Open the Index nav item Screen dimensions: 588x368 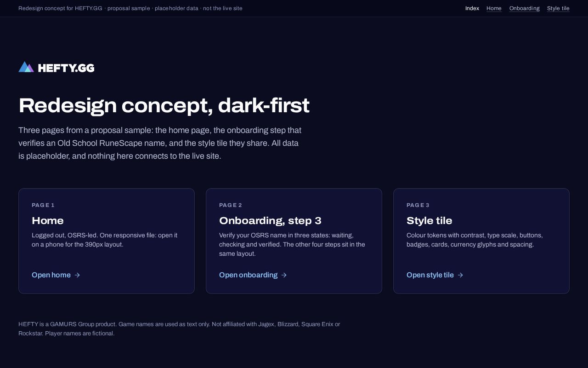(472, 8)
